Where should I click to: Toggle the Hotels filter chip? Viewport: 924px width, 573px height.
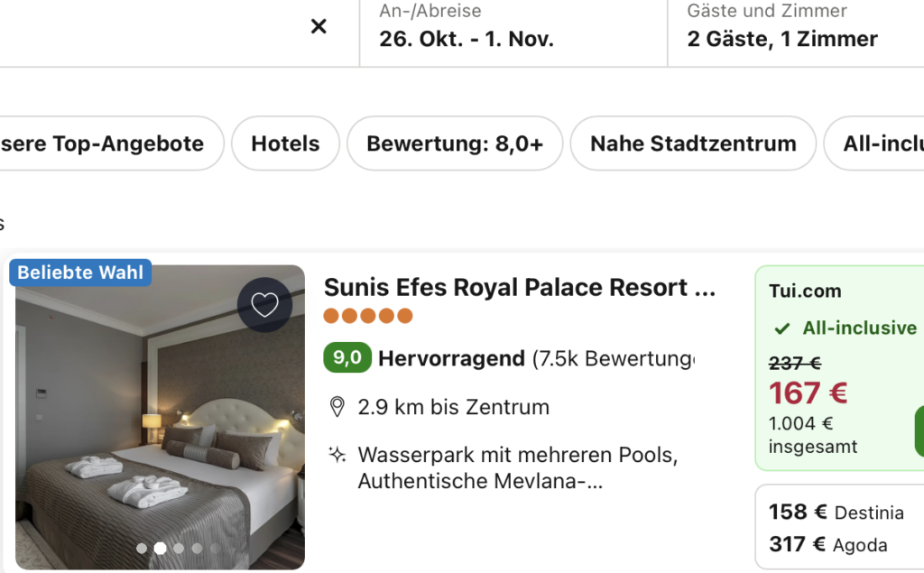(285, 143)
